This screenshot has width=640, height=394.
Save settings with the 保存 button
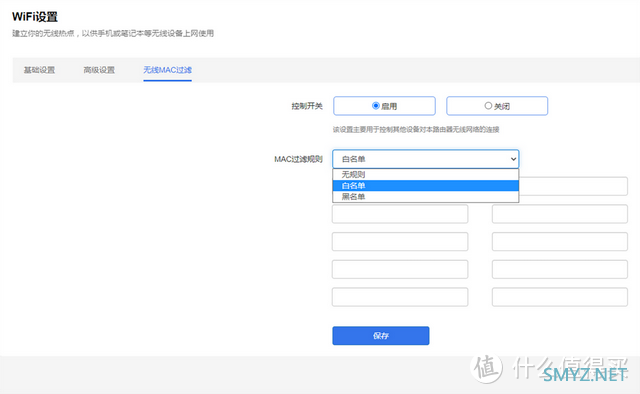tap(380, 336)
